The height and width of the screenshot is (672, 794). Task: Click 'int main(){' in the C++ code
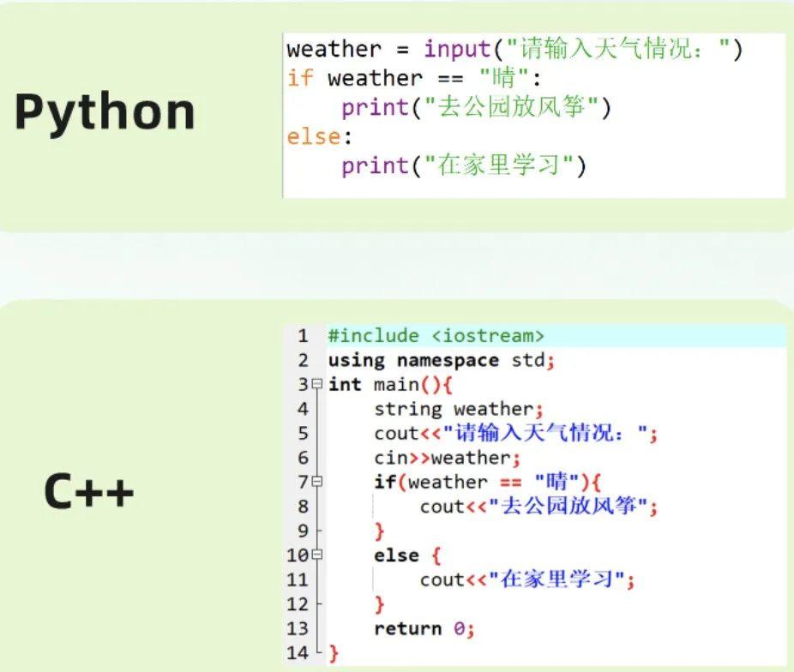390,385
